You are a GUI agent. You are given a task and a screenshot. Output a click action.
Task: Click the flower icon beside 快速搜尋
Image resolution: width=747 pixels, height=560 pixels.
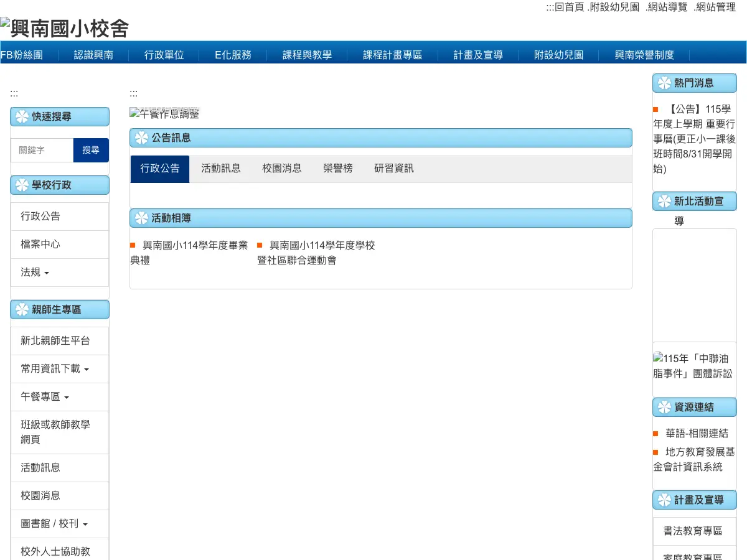tap(22, 116)
